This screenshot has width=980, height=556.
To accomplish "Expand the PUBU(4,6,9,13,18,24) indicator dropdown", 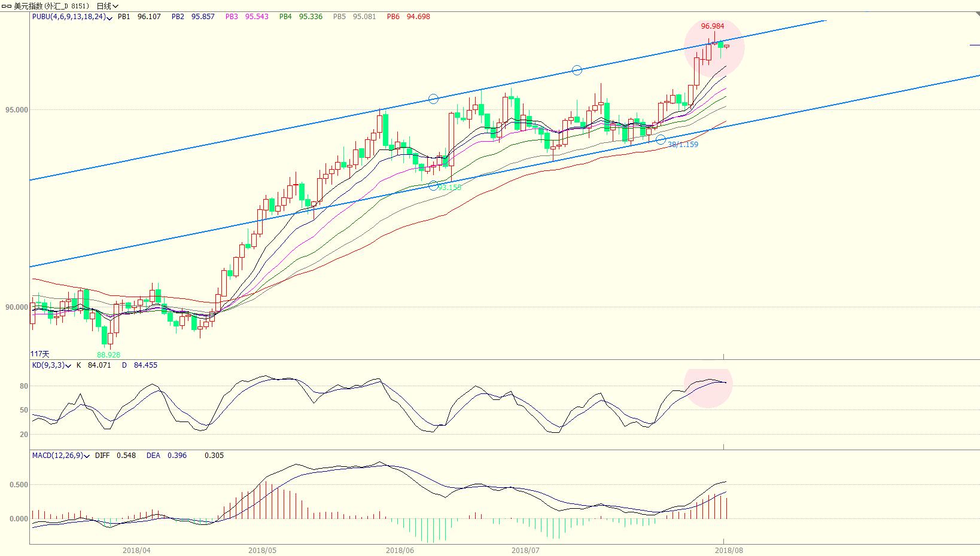I will pyautogui.click(x=110, y=17).
